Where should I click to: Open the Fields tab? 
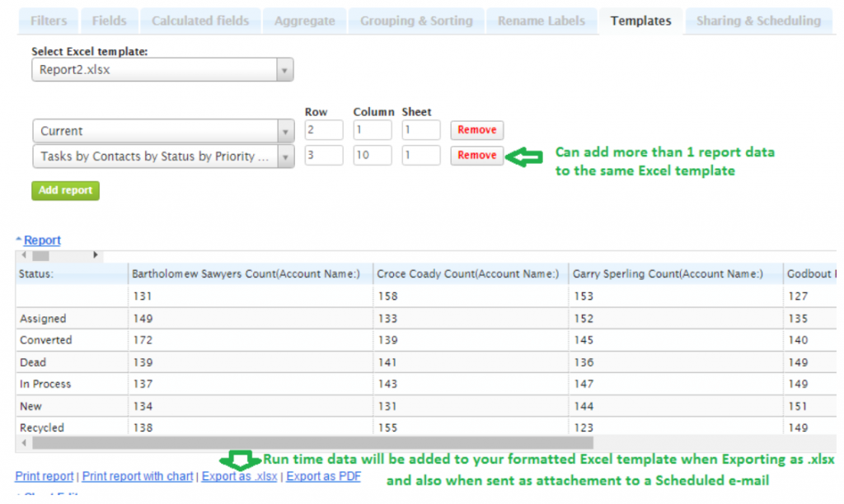coord(109,21)
